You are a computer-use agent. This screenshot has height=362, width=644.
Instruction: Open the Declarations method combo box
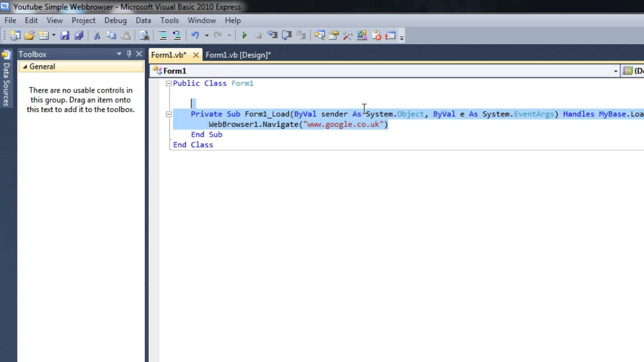633,71
